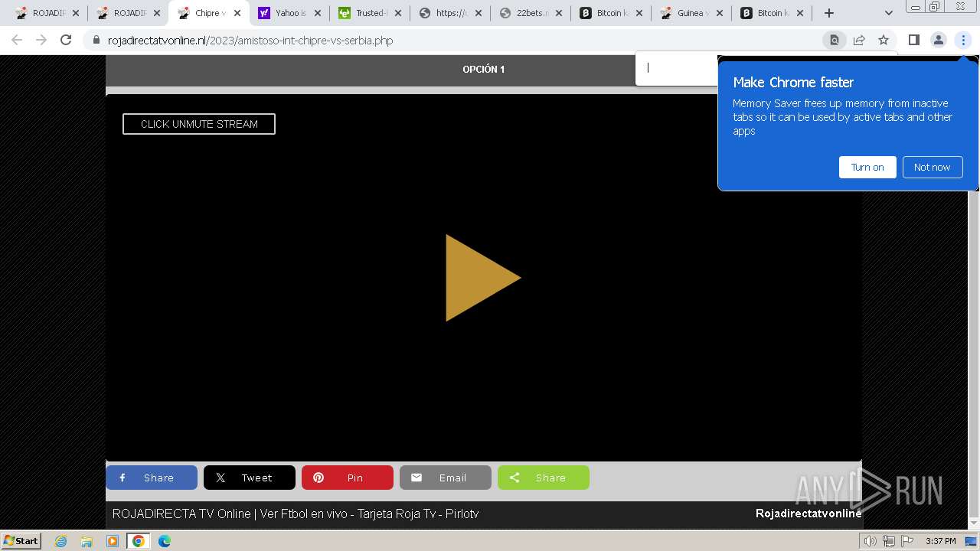The width and height of the screenshot is (980, 551).
Task: Tweet this page on X
Action: click(250, 478)
